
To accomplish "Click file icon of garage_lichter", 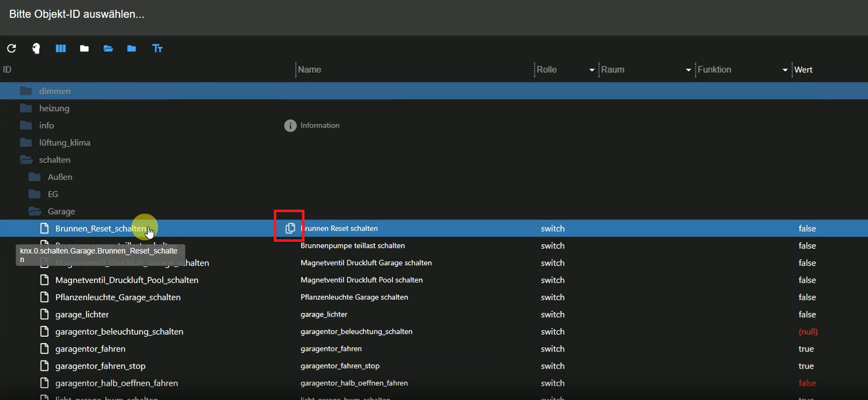I will (44, 314).
